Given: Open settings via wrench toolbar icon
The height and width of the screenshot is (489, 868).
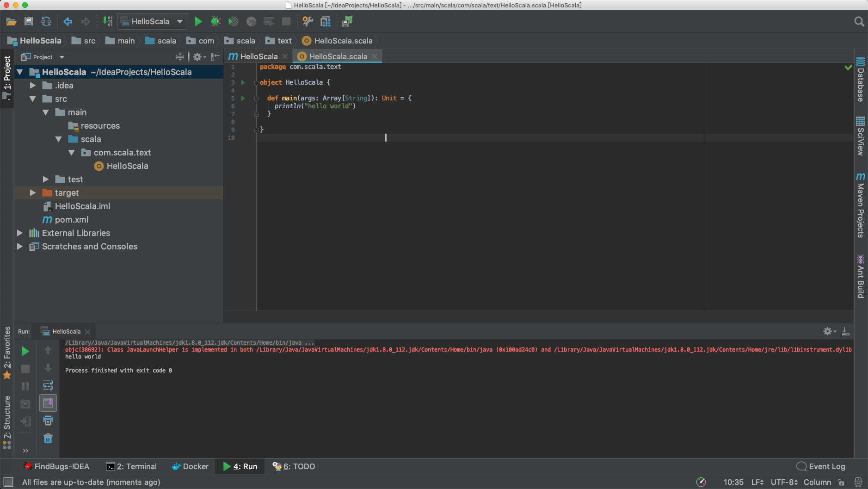Looking at the screenshot, I should click(x=308, y=21).
